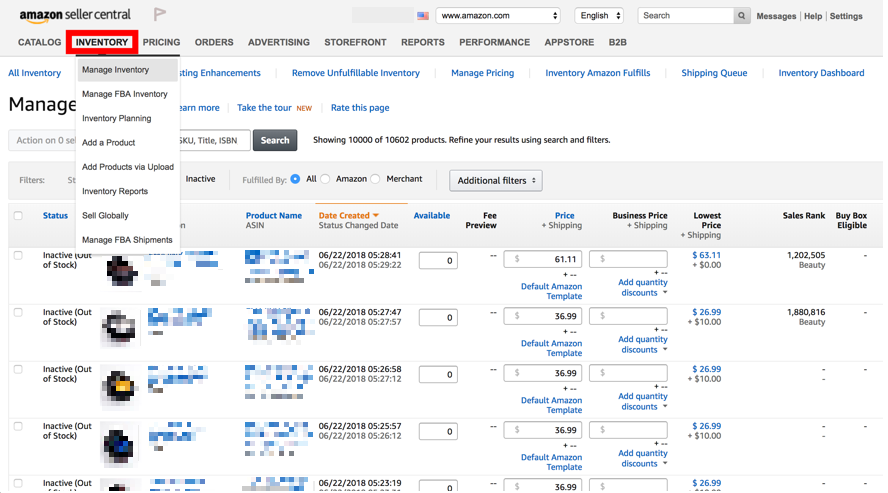888x493 pixels.
Task: Toggle Date Created sort arrow
Action: pos(375,216)
